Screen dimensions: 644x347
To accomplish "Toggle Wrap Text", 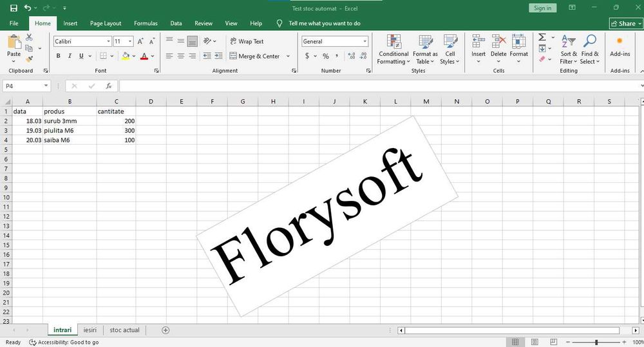I will [x=247, y=41].
